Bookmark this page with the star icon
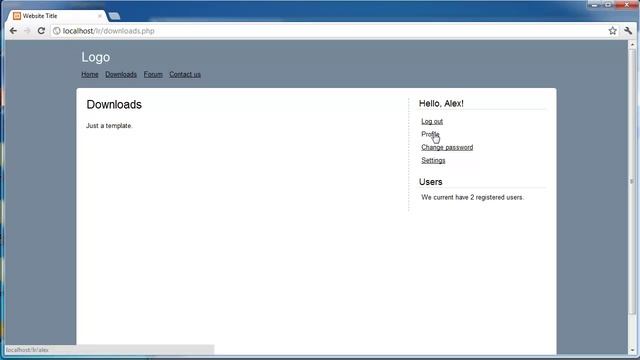Screen dimensions: 640x360 (612, 31)
